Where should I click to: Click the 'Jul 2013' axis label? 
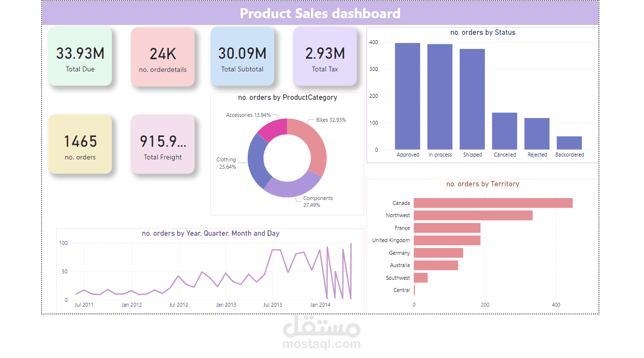pos(273,305)
